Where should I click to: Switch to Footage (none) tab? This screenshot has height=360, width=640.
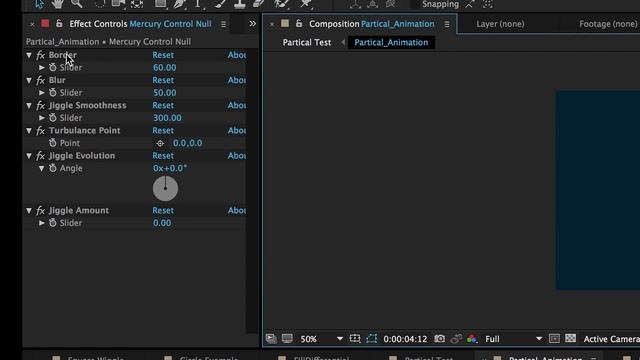tap(608, 24)
